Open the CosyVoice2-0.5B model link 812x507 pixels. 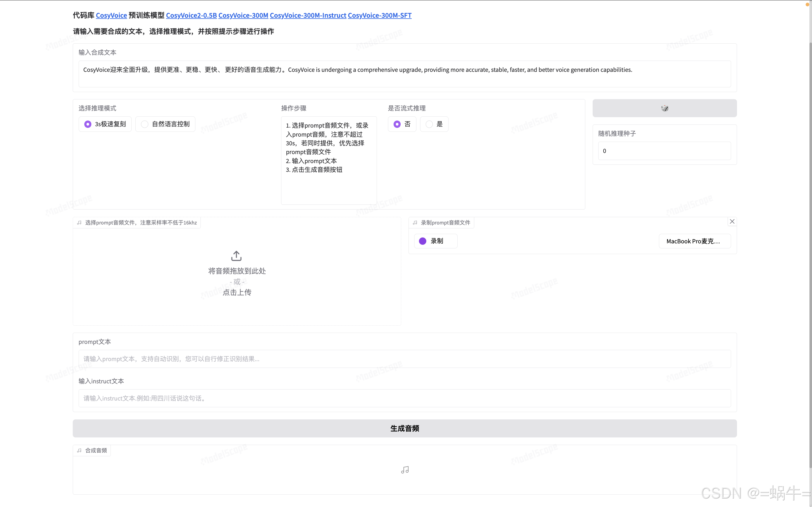coord(191,15)
